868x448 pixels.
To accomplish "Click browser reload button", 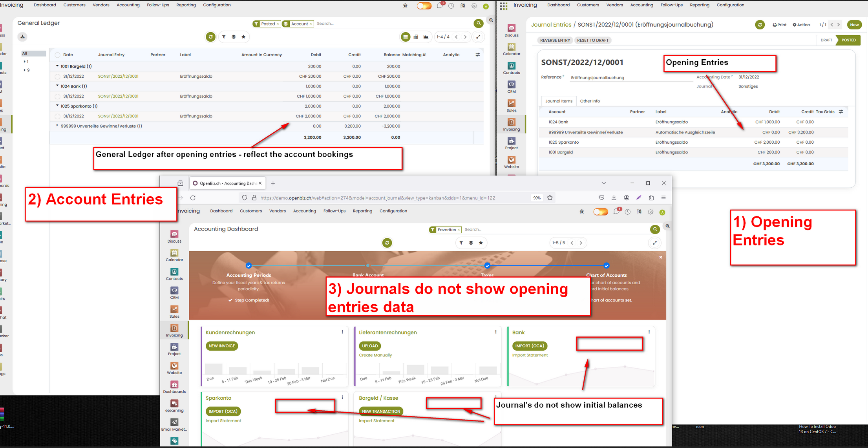I will [193, 198].
